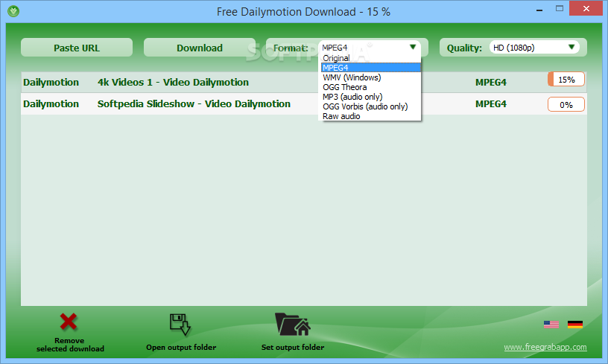Select MP3 (audio only) format
Viewport: 608px width, 364px height.
[x=371, y=97]
